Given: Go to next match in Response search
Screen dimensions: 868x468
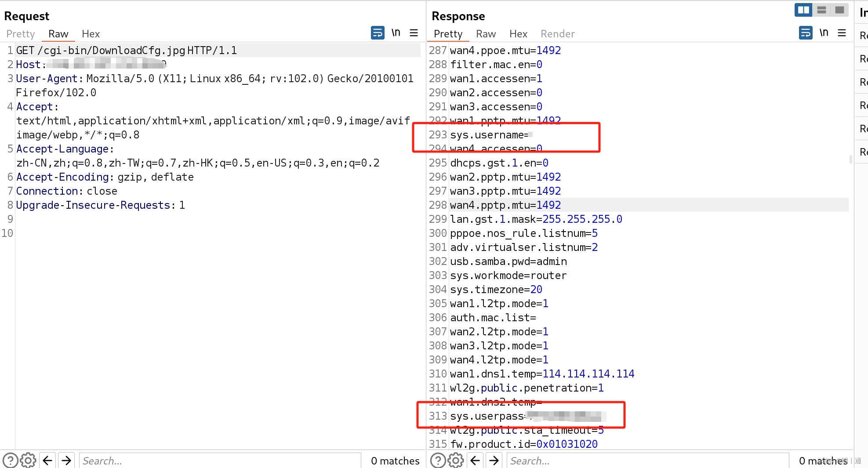Looking at the screenshot, I should pyautogui.click(x=494, y=461).
